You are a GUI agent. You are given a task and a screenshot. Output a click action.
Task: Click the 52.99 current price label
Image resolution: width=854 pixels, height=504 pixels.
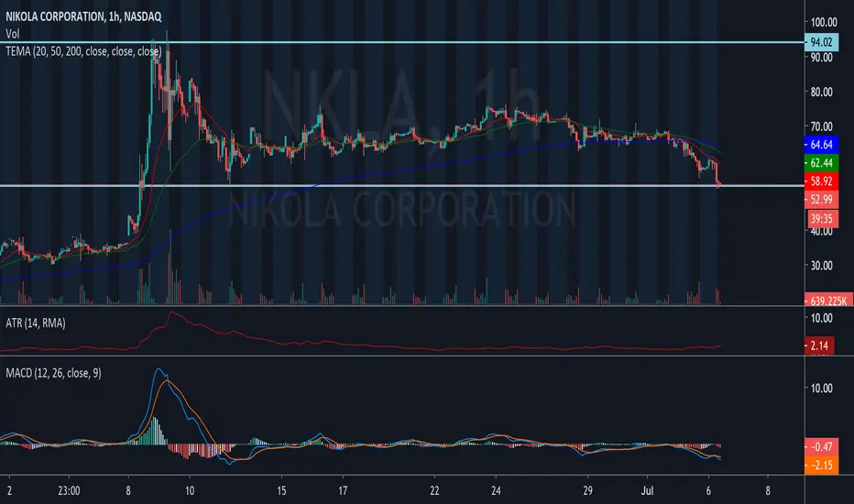821,200
